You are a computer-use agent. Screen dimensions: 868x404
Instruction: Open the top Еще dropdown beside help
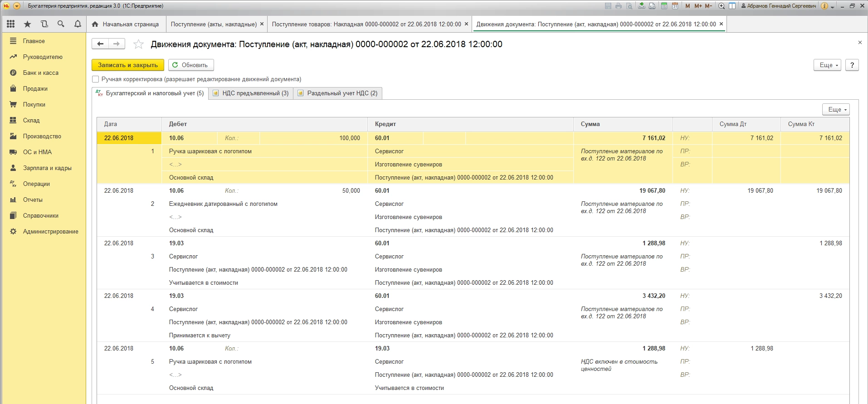pyautogui.click(x=828, y=65)
